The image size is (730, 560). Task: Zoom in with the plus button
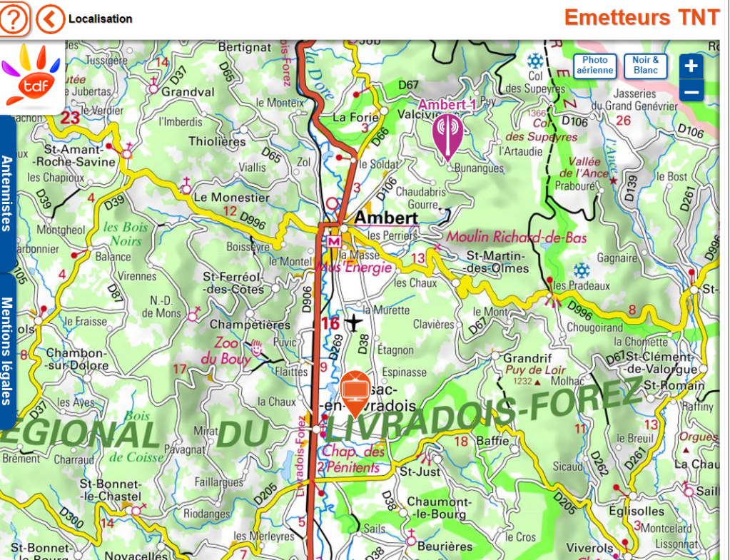click(x=691, y=67)
